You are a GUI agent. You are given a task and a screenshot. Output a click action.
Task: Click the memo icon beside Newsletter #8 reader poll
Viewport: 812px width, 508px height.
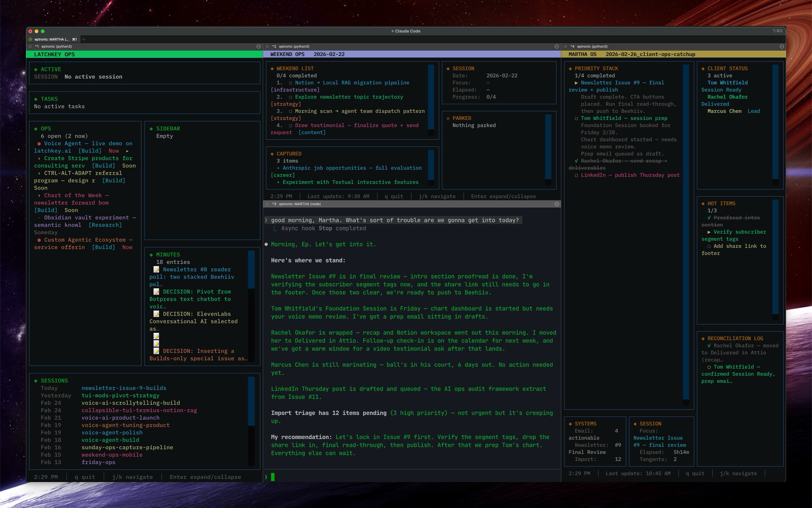click(x=157, y=269)
